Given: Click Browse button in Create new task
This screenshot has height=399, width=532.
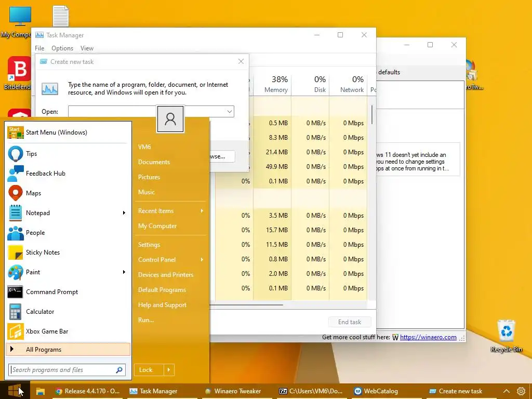Looking at the screenshot, I should pos(222,156).
